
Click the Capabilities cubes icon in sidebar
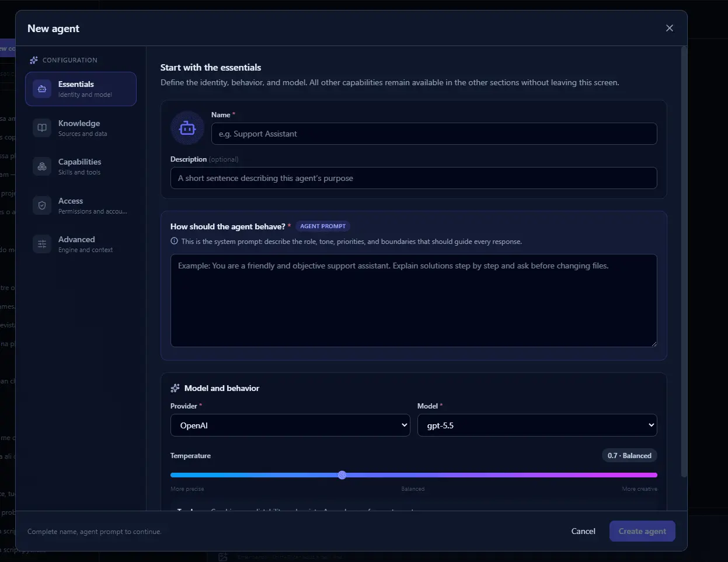tap(42, 166)
